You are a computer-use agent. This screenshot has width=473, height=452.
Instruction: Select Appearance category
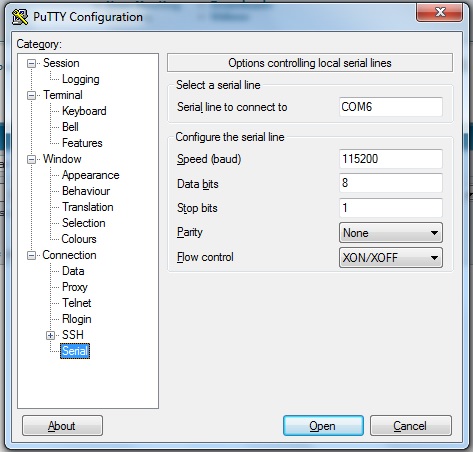coord(91,175)
